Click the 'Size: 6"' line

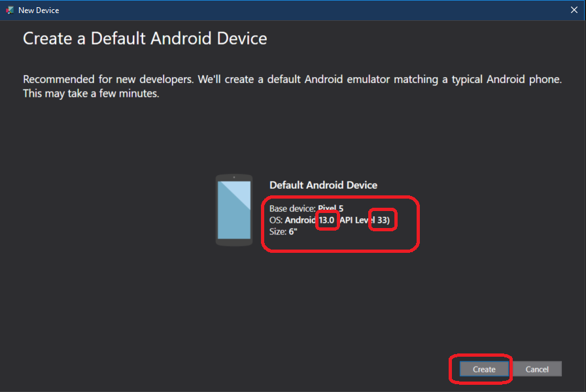[283, 231]
